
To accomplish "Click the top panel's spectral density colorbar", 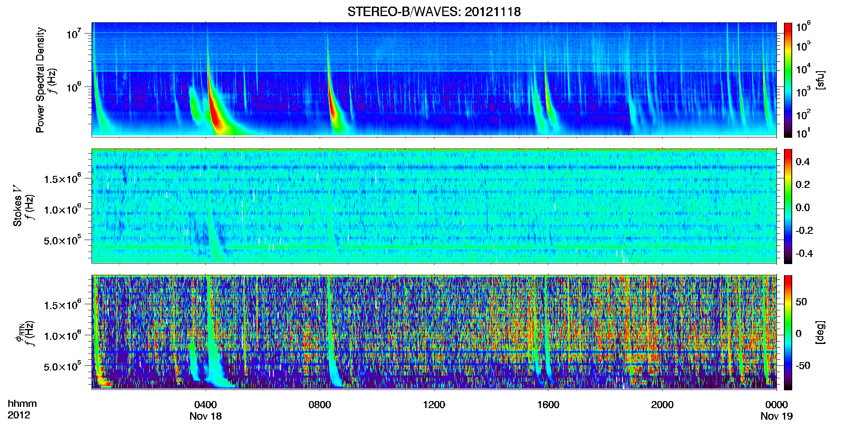I will click(x=788, y=80).
